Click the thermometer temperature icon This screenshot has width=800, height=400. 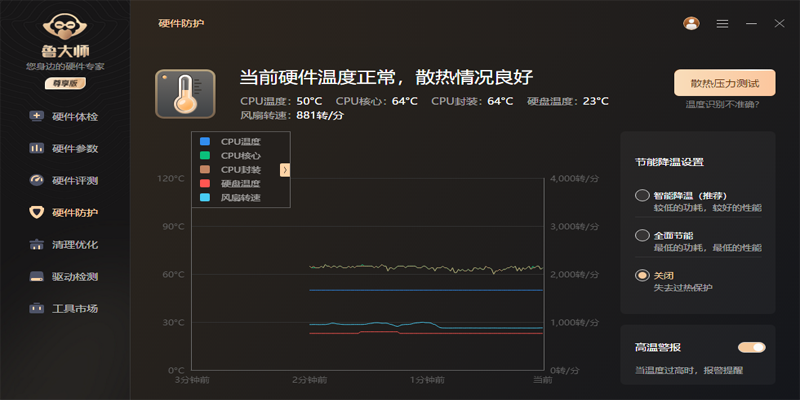[185, 94]
